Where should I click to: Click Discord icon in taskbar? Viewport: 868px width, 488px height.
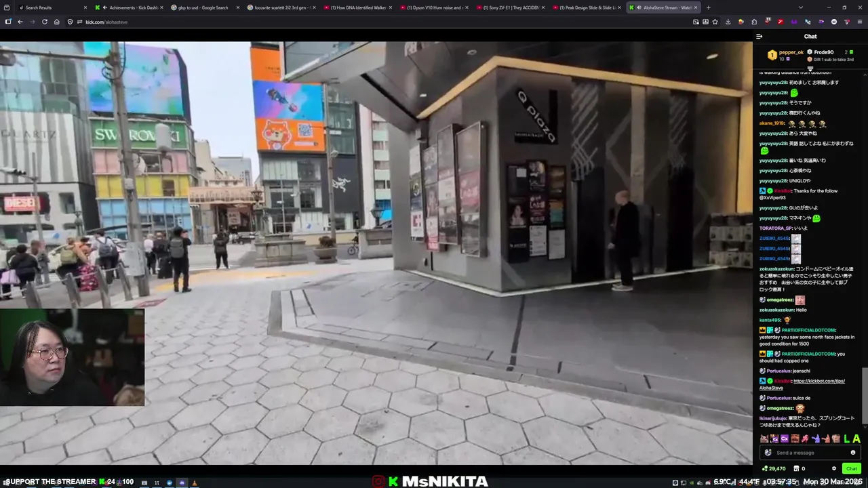[x=181, y=483]
